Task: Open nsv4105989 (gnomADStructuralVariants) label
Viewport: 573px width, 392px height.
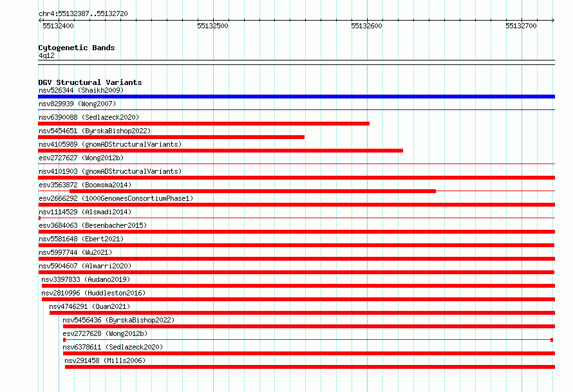Action: (110, 144)
